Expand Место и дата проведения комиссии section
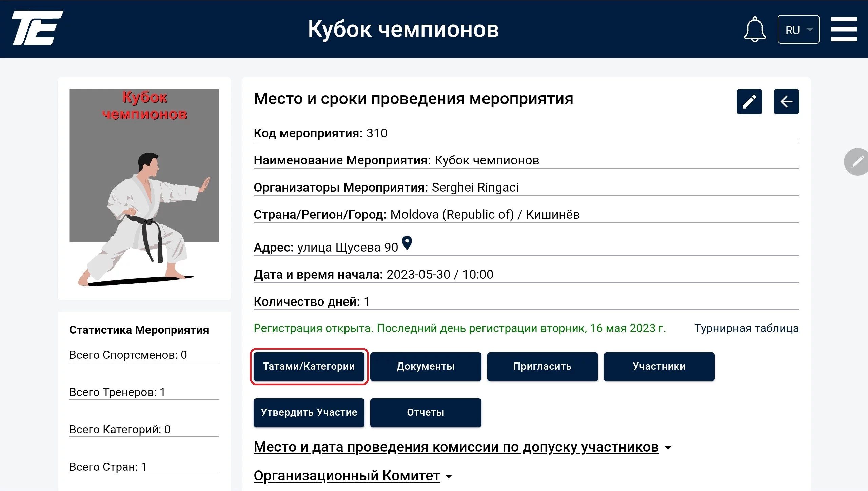This screenshot has width=868, height=491. (462, 447)
